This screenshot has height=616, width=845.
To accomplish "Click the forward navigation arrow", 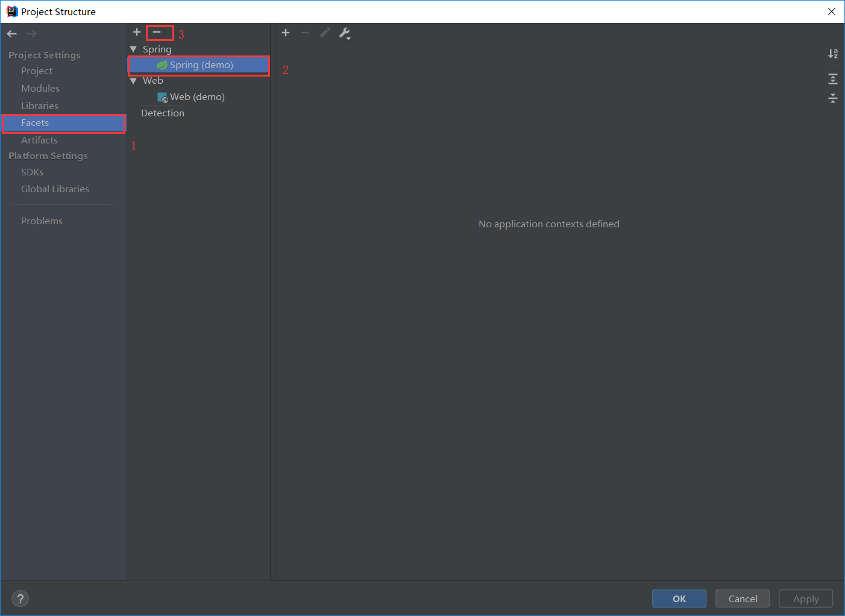I will pos(31,34).
